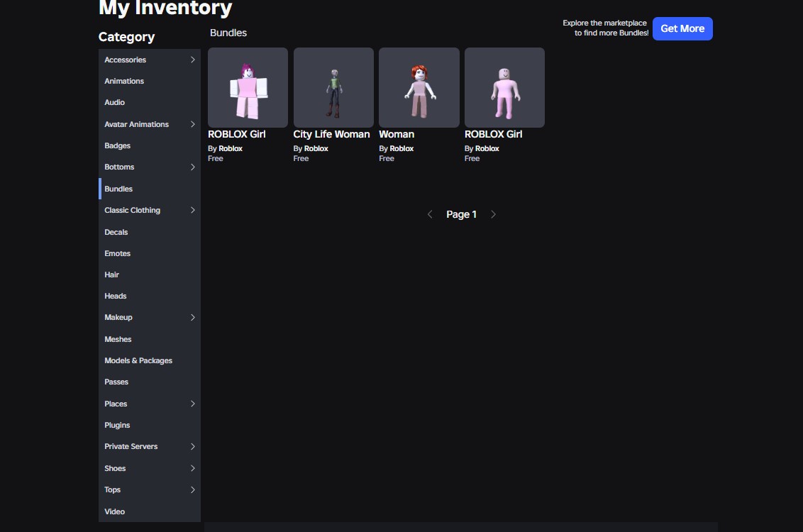
Task: Expand the Shoes category chevron
Action: pos(192,468)
